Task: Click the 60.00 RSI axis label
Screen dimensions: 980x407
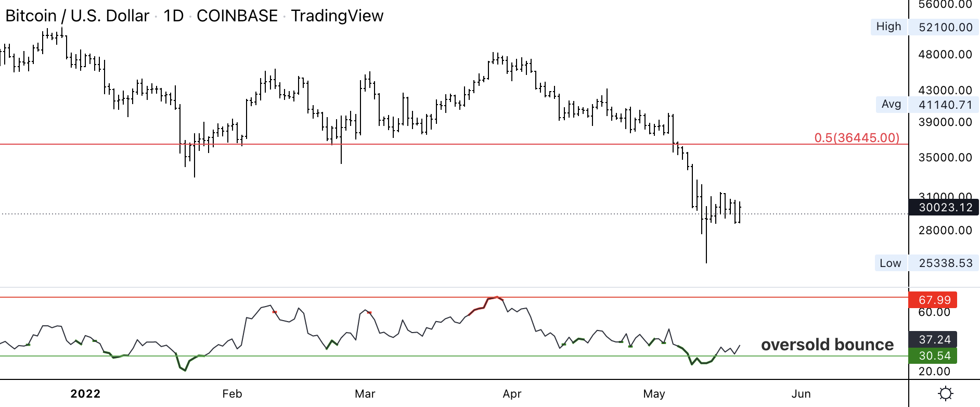Action: click(934, 312)
